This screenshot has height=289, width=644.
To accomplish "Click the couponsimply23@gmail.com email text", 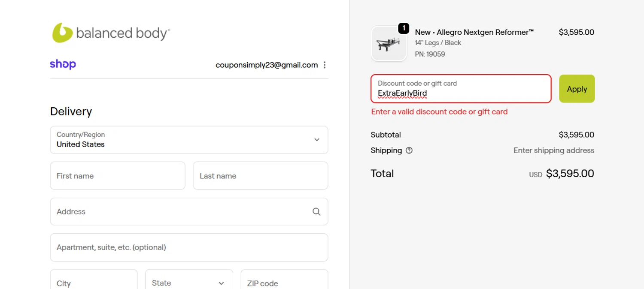I will (x=267, y=65).
